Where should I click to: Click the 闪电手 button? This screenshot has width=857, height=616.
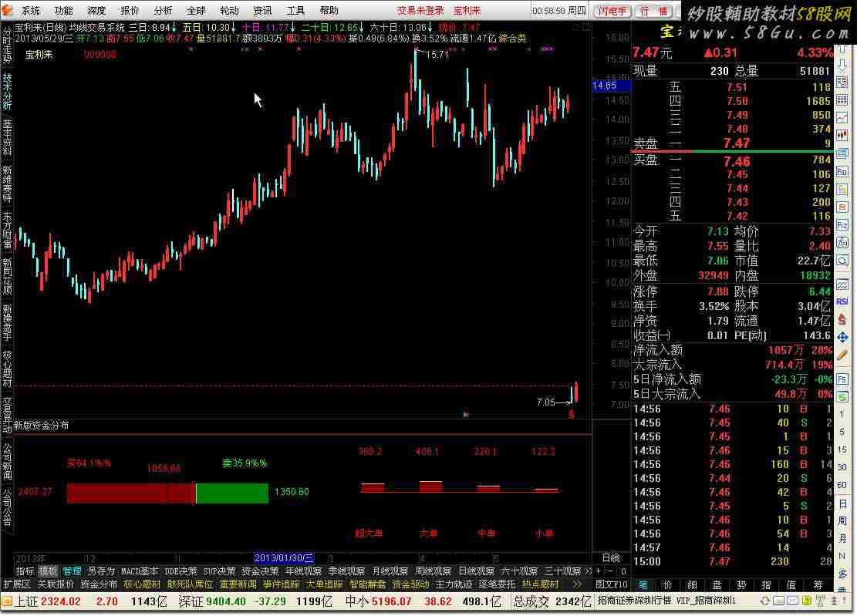[612, 11]
